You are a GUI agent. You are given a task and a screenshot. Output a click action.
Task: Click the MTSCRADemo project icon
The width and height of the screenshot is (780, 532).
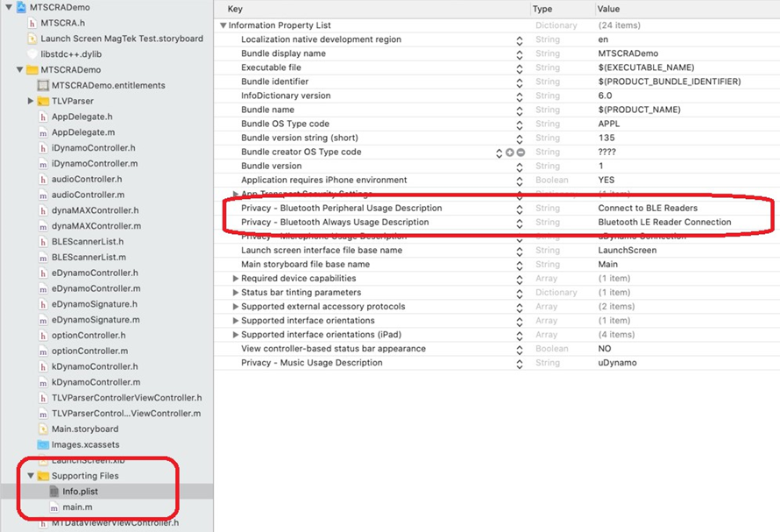click(x=21, y=7)
